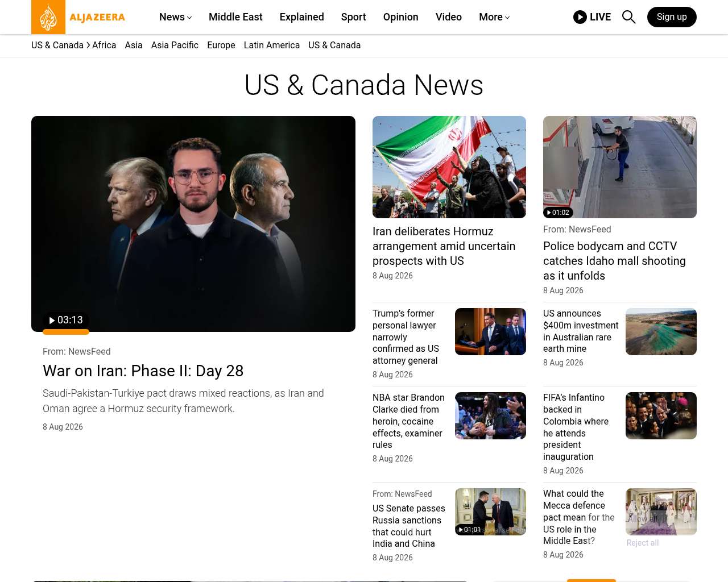Select US & Canada after Latin America
Viewport: 728px width, 582px height.
pos(334,45)
